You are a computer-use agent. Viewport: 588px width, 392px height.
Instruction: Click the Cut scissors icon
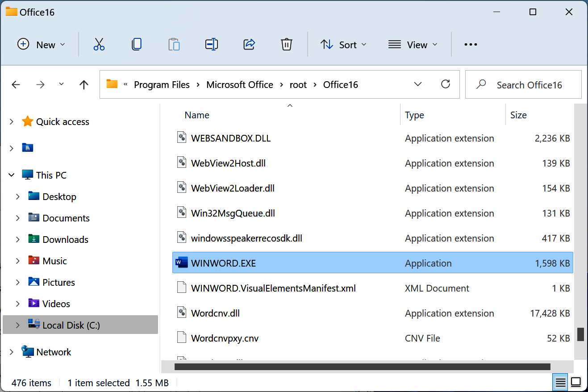coord(99,44)
